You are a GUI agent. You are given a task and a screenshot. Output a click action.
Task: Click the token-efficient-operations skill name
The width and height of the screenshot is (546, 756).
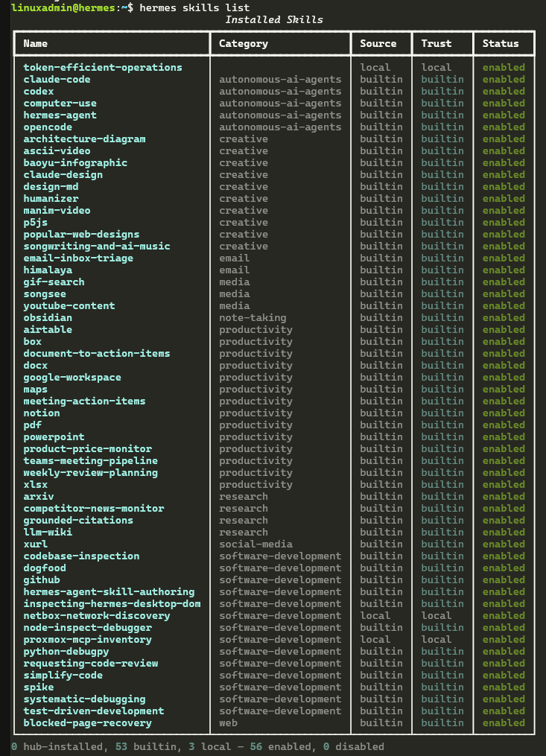pos(103,68)
